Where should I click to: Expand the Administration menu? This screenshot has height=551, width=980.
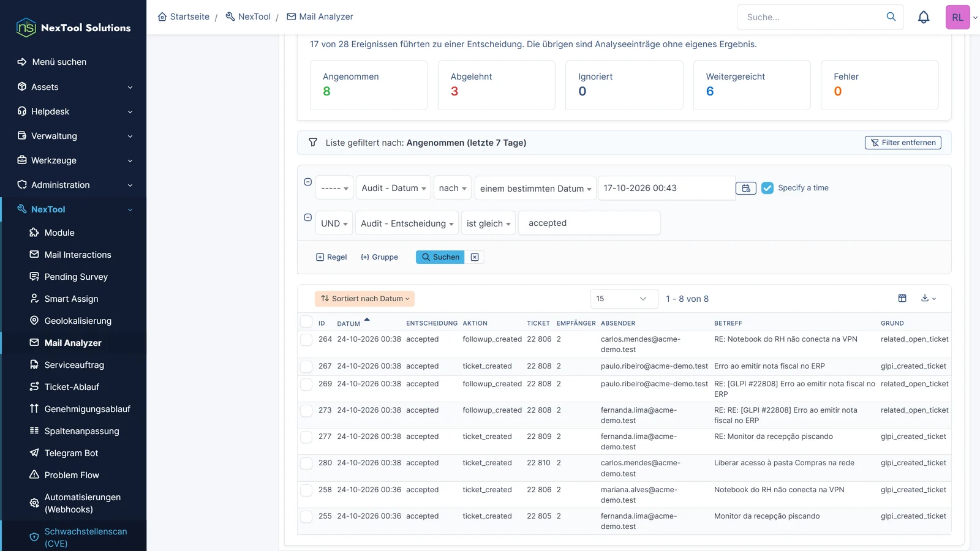pos(73,185)
